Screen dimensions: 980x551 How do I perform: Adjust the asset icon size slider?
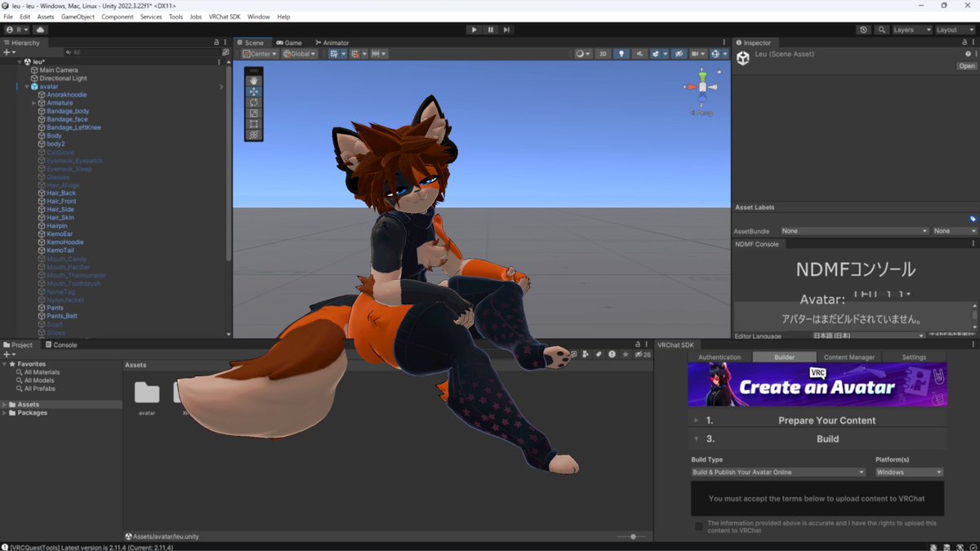pyautogui.click(x=632, y=536)
